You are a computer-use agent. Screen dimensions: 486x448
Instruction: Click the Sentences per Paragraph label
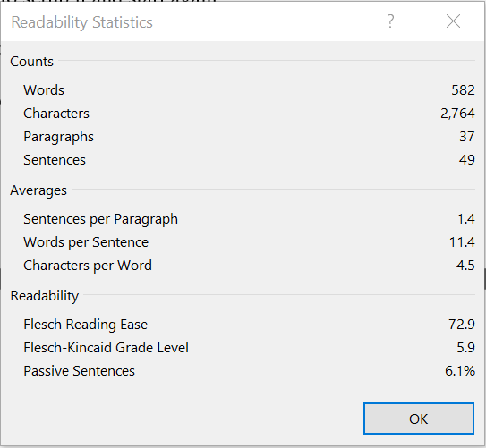[x=101, y=219]
